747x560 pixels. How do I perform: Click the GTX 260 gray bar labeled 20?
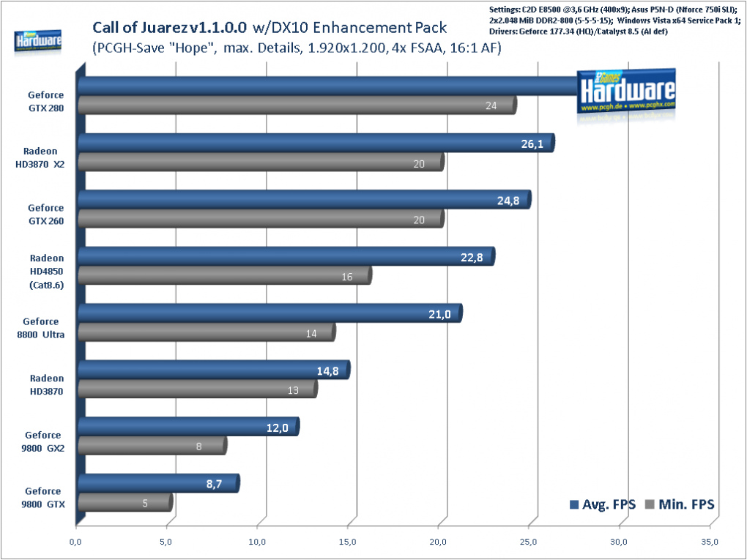click(x=261, y=219)
